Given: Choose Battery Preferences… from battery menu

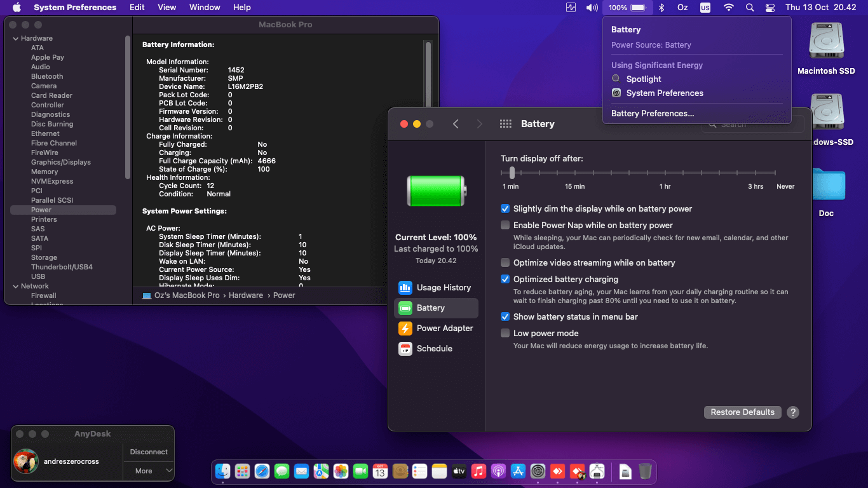Looking at the screenshot, I should [x=653, y=113].
